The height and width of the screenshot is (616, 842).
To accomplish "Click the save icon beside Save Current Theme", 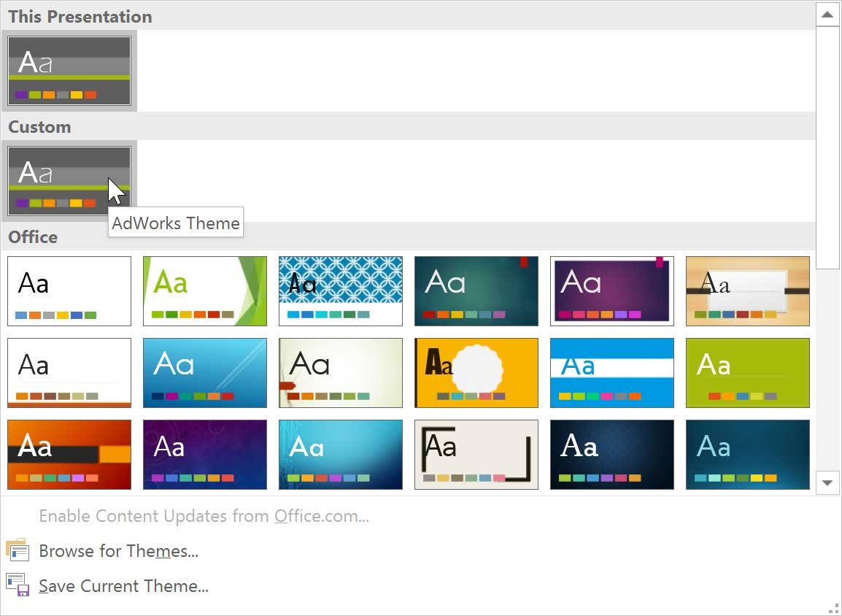I will (x=18, y=585).
